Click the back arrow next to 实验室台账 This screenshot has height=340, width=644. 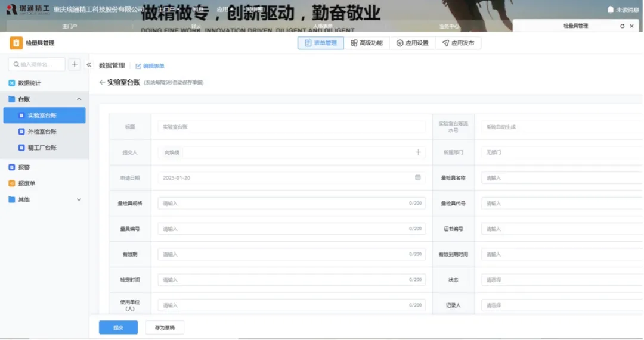(x=102, y=82)
